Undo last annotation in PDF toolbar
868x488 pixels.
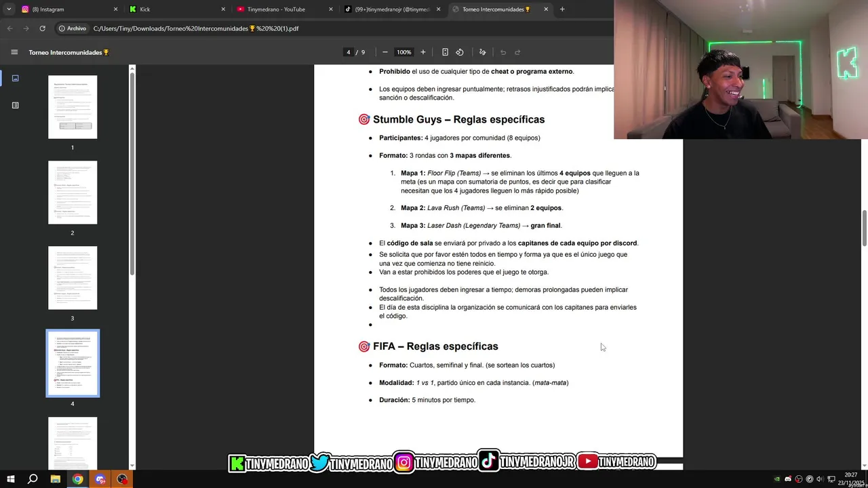point(503,52)
